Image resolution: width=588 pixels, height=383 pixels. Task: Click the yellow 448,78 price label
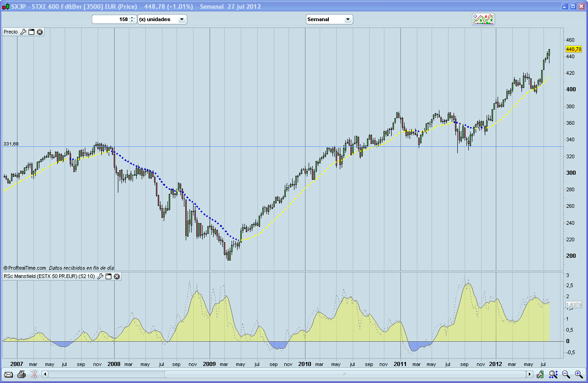coord(573,49)
